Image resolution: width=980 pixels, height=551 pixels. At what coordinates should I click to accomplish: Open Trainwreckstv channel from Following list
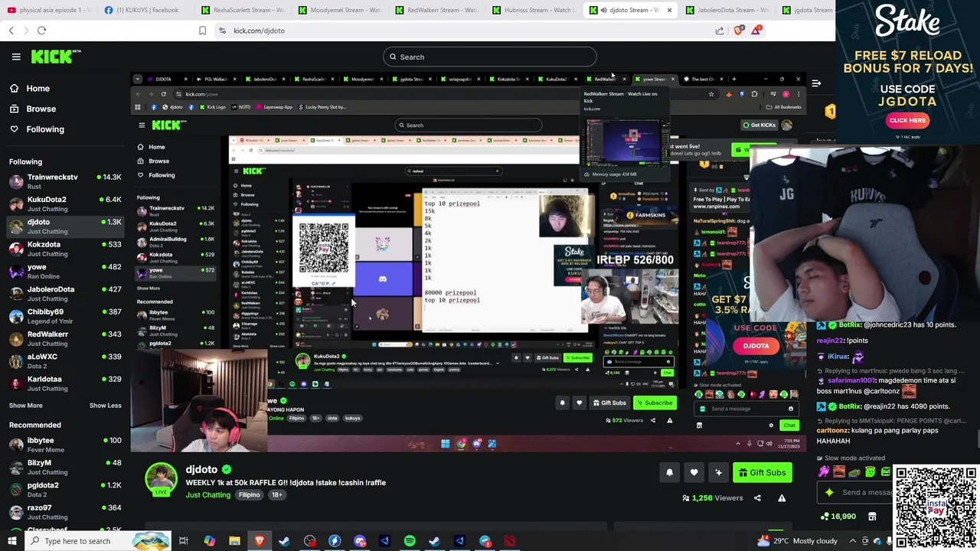coord(65,181)
